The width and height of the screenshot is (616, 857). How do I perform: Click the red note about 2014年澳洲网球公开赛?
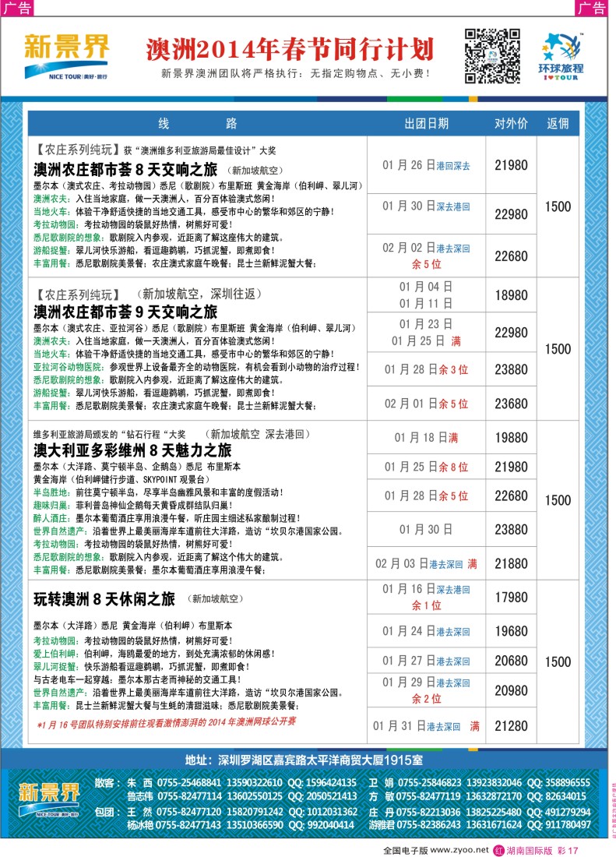(x=167, y=723)
